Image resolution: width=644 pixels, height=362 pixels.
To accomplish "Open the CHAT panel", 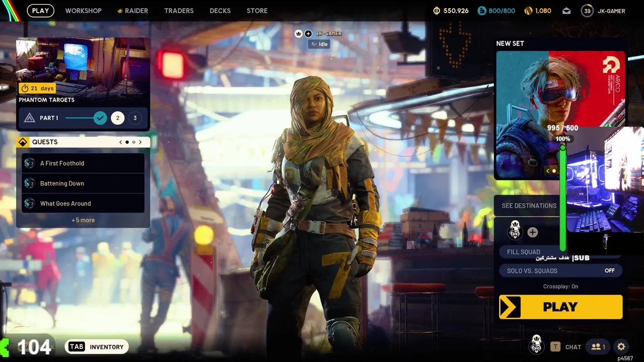I will click(573, 347).
